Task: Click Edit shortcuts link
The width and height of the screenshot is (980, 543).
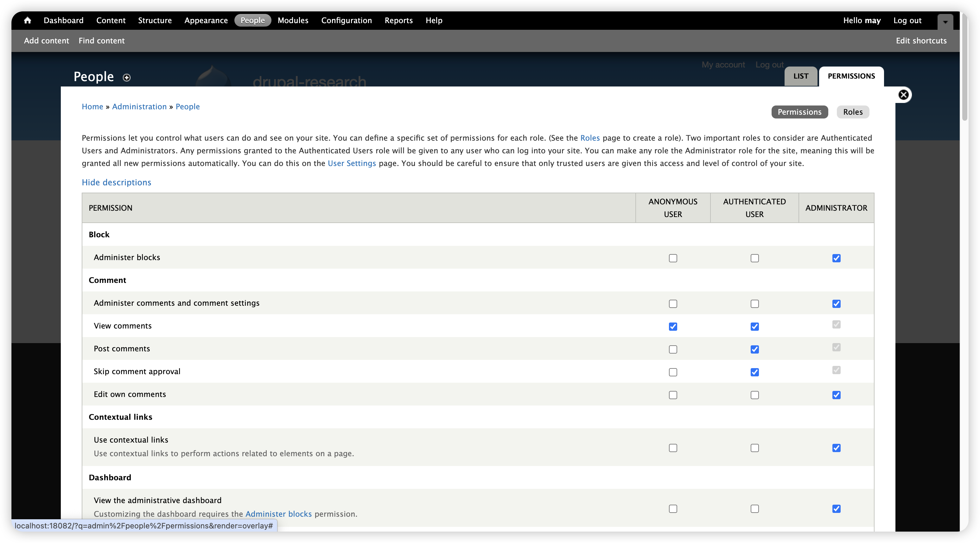Action: tap(921, 40)
